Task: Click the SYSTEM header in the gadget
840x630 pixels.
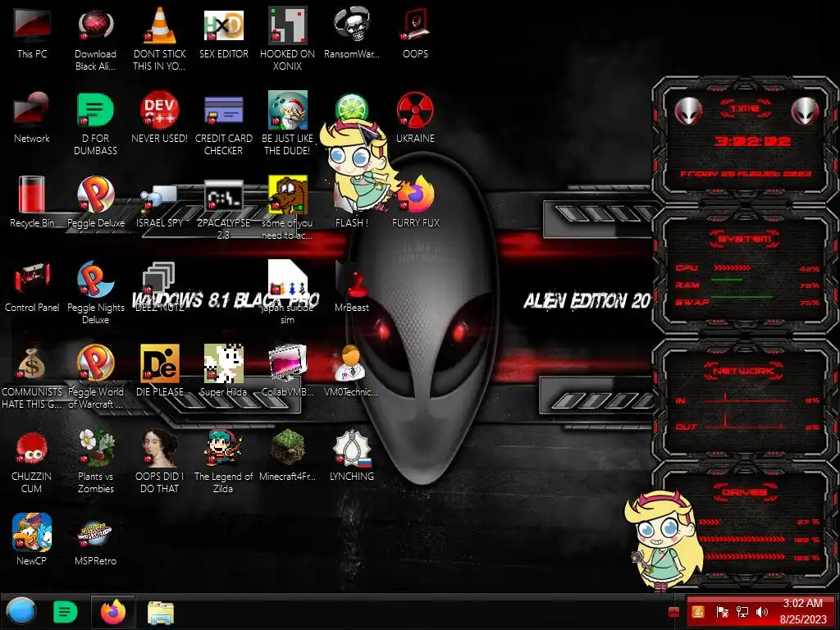Action: pyautogui.click(x=745, y=239)
